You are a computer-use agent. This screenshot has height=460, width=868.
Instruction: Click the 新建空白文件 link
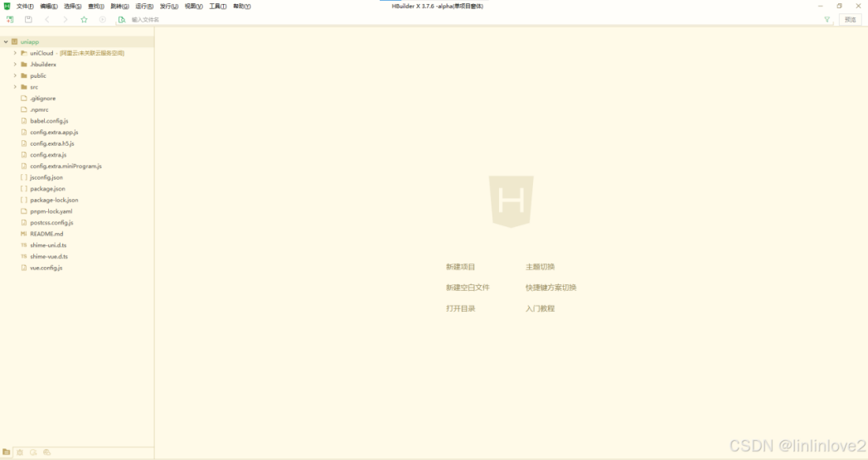pos(468,288)
